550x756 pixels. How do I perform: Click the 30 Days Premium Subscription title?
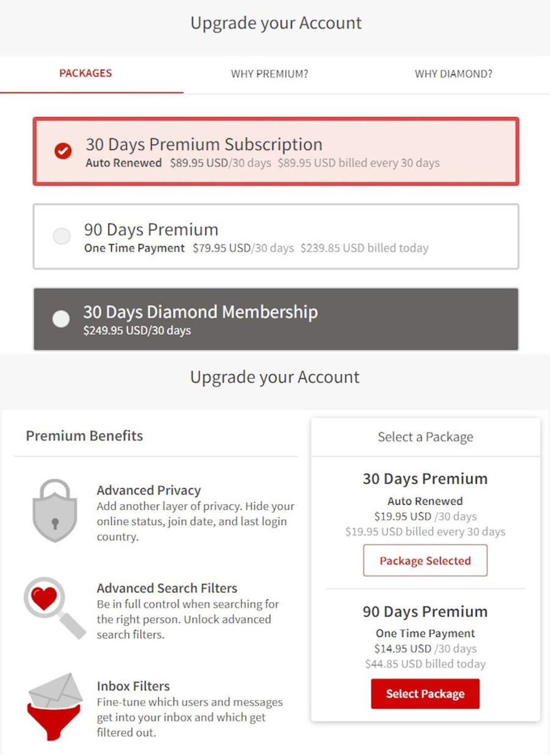pos(204,145)
